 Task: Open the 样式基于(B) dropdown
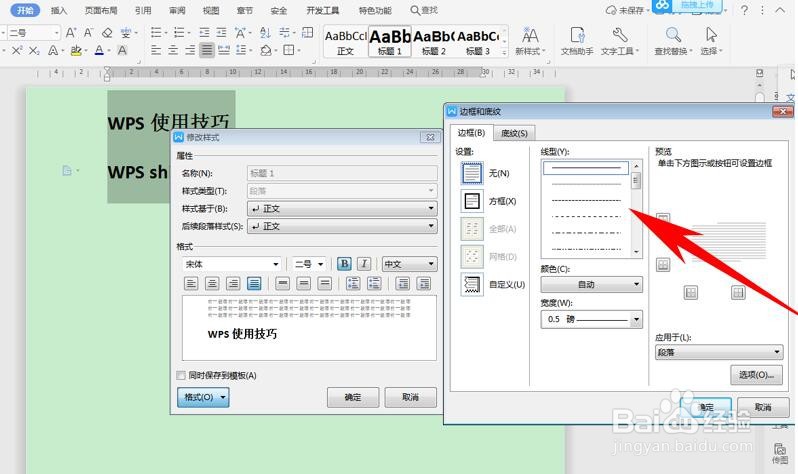(x=342, y=208)
